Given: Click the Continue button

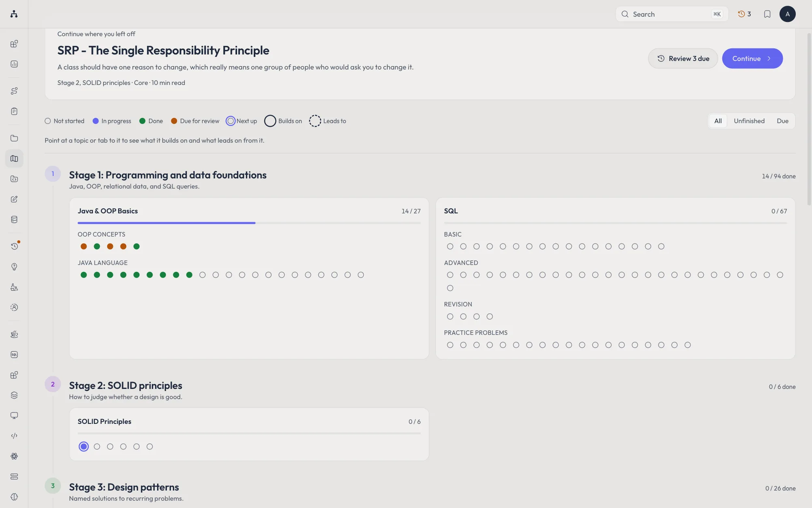Looking at the screenshot, I should [752, 59].
